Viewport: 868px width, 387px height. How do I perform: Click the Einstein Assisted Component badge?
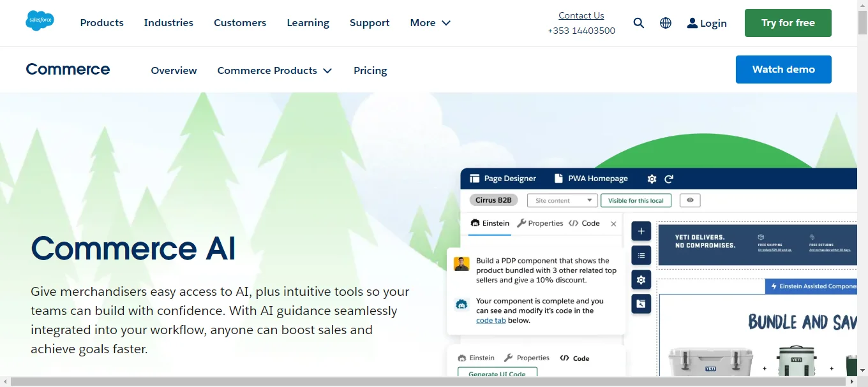point(811,286)
